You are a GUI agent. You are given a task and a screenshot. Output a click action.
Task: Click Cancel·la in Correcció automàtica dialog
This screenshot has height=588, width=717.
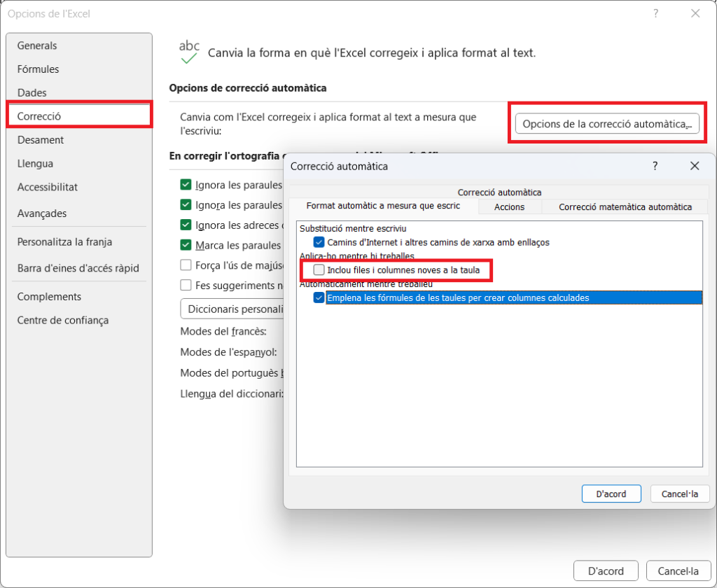click(680, 493)
